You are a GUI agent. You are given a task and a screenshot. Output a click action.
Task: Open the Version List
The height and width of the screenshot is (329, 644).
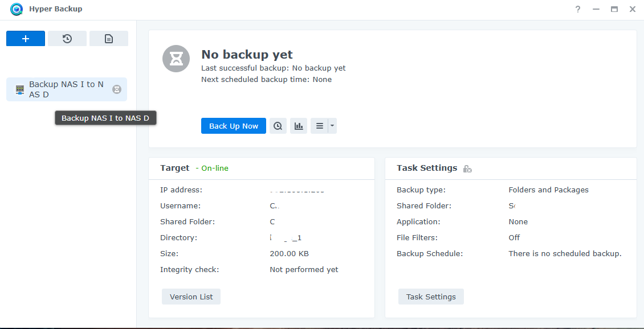(191, 297)
